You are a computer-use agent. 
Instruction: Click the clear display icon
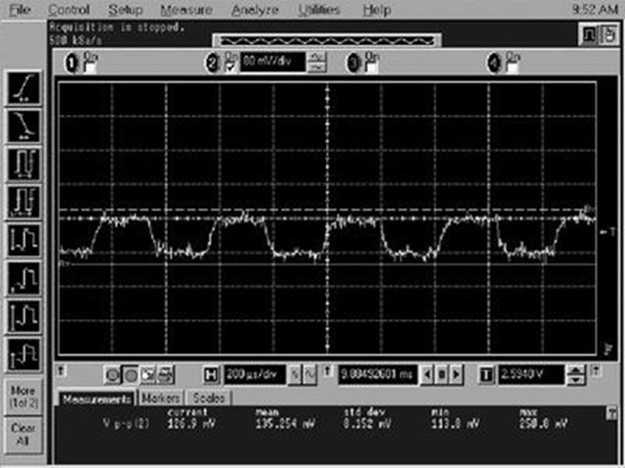coord(147,375)
